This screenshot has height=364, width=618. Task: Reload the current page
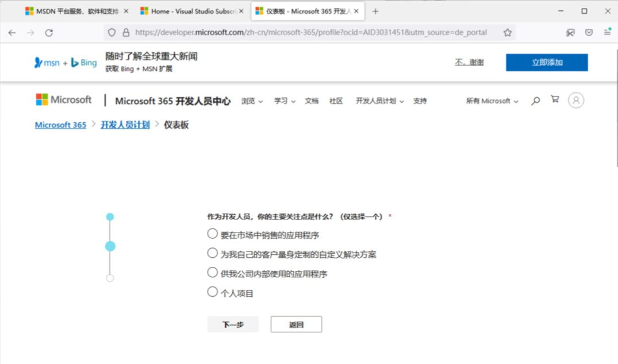pyautogui.click(x=49, y=33)
